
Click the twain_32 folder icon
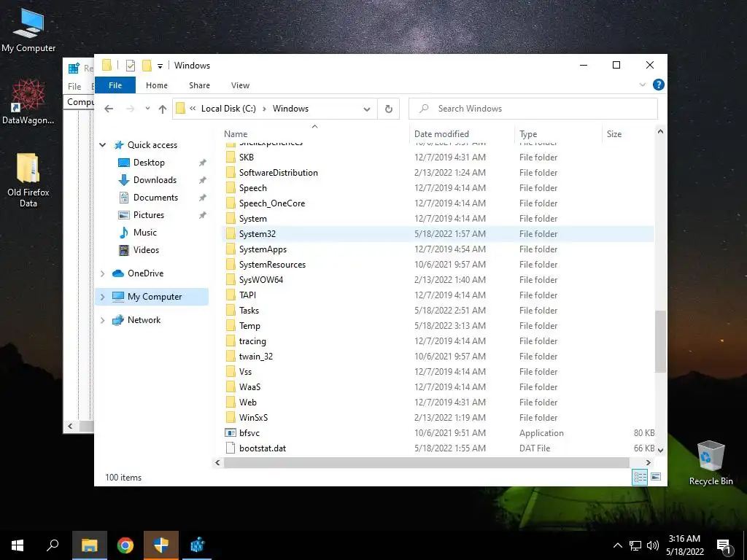coord(231,356)
